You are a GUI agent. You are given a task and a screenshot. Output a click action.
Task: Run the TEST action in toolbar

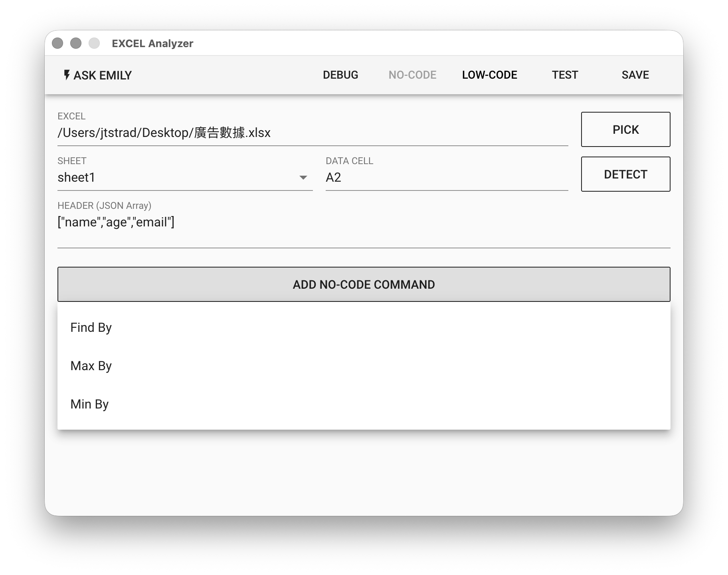click(565, 75)
